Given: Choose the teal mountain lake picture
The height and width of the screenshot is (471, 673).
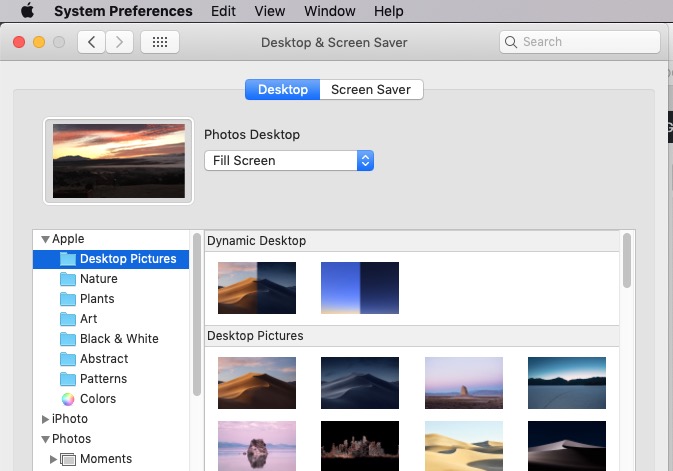Looking at the screenshot, I should point(567,383).
